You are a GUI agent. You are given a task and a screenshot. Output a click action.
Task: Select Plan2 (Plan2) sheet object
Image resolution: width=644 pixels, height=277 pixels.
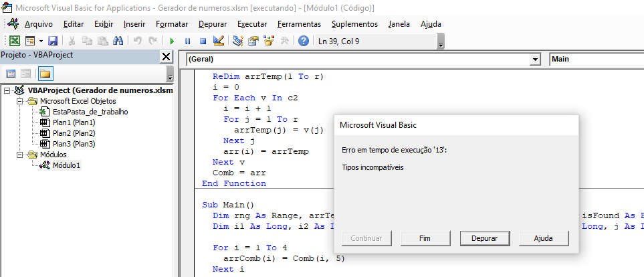(x=74, y=133)
